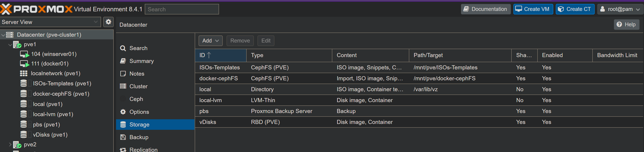This screenshot has width=644, height=152.
Task: Focus the top Search input field
Action: pyautogui.click(x=182, y=9)
